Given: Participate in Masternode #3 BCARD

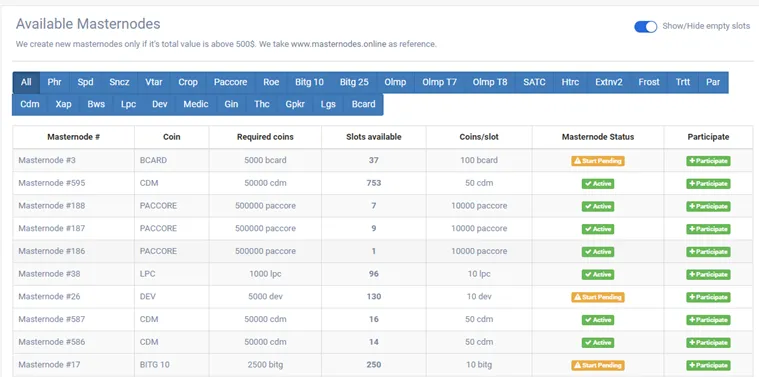Looking at the screenshot, I should [x=708, y=161].
